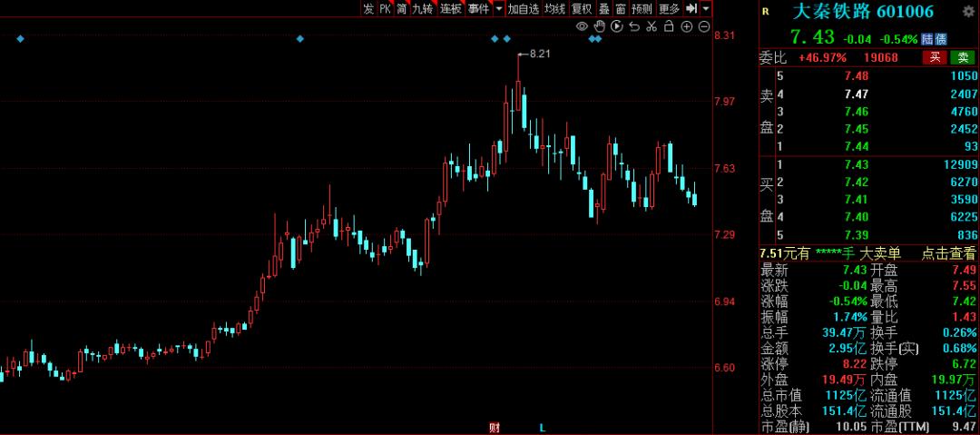This screenshot has height=435, width=980.
Task: Click the 跌停 limit-down price 6.72
Action: 963,363
